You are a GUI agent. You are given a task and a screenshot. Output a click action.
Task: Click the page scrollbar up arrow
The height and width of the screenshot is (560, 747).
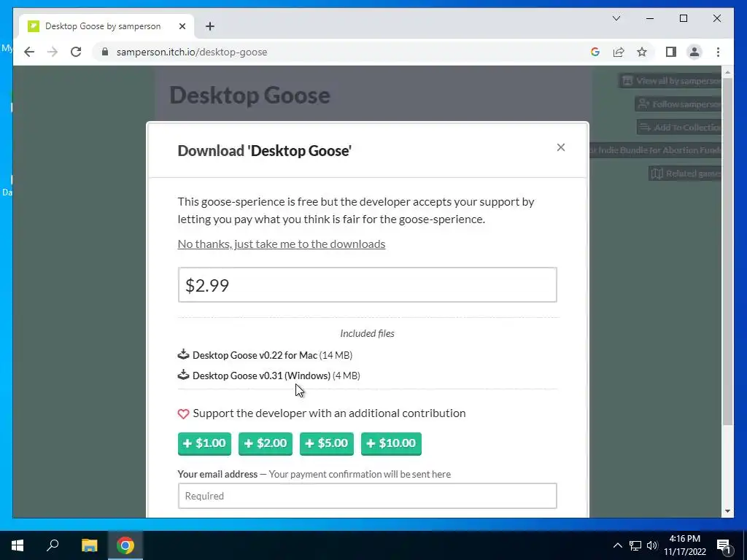pyautogui.click(x=727, y=72)
